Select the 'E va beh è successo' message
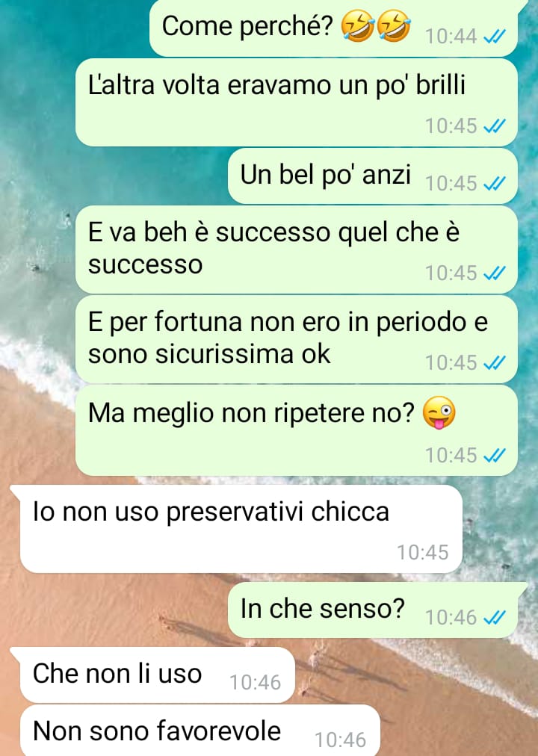The image size is (538, 756). pyautogui.click(x=297, y=250)
